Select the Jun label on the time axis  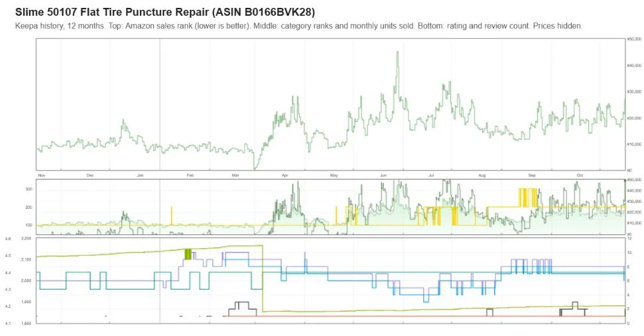coord(383,175)
